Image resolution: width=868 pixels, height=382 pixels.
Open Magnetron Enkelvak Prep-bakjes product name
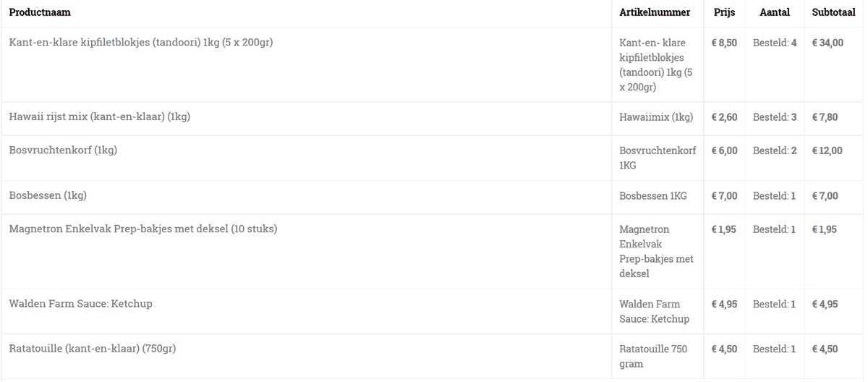142,229
